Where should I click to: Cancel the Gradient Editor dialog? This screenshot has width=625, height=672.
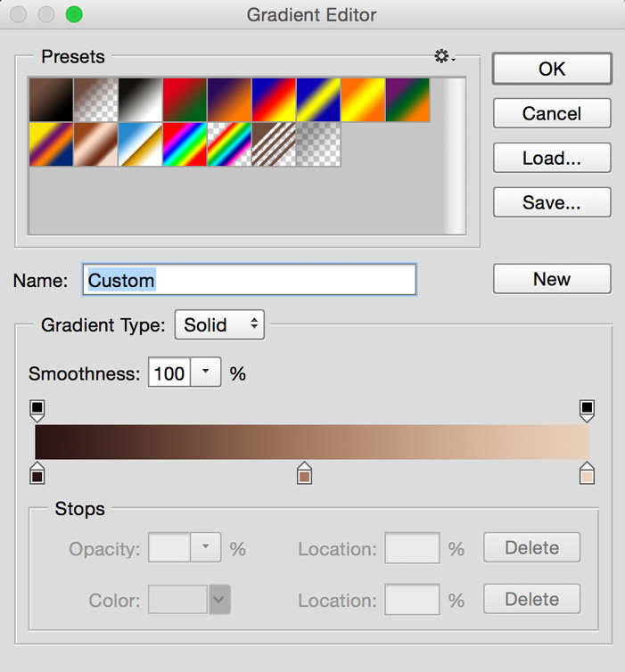click(x=552, y=113)
